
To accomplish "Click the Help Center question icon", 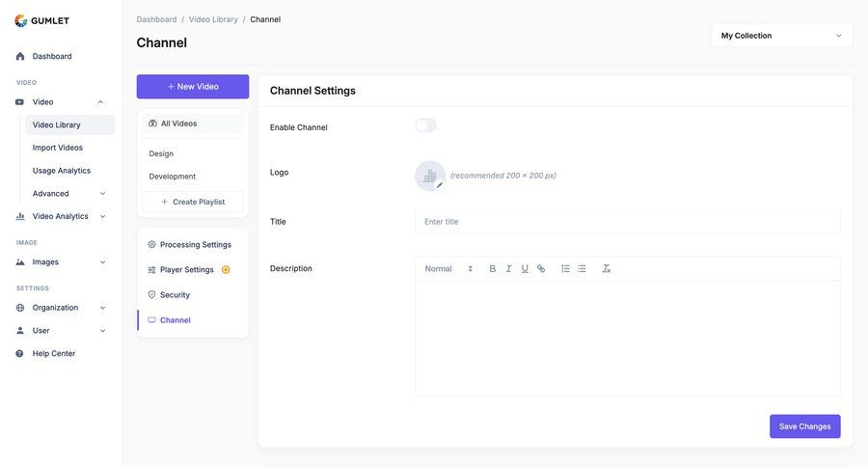I will (x=20, y=353).
